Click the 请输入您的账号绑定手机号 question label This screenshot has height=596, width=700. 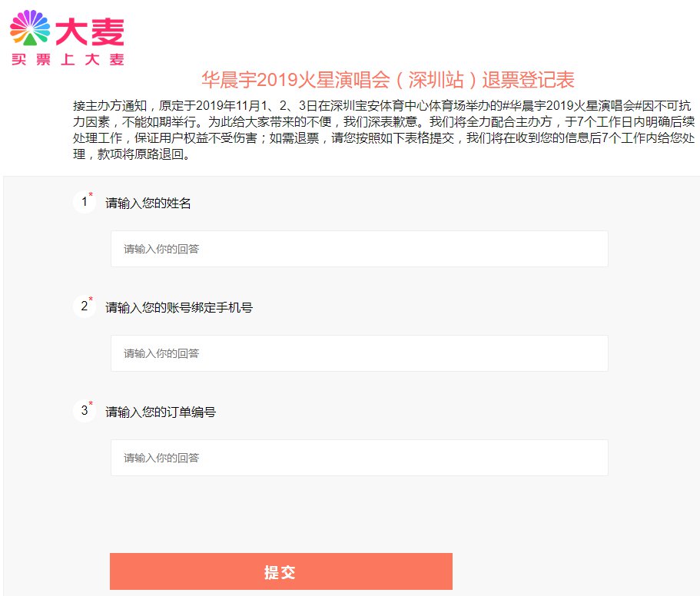pyautogui.click(x=179, y=307)
